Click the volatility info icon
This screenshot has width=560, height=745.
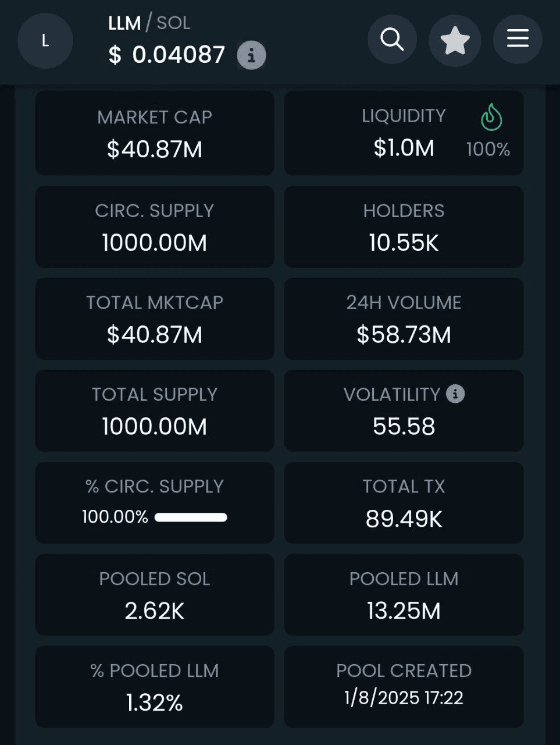pyautogui.click(x=455, y=394)
